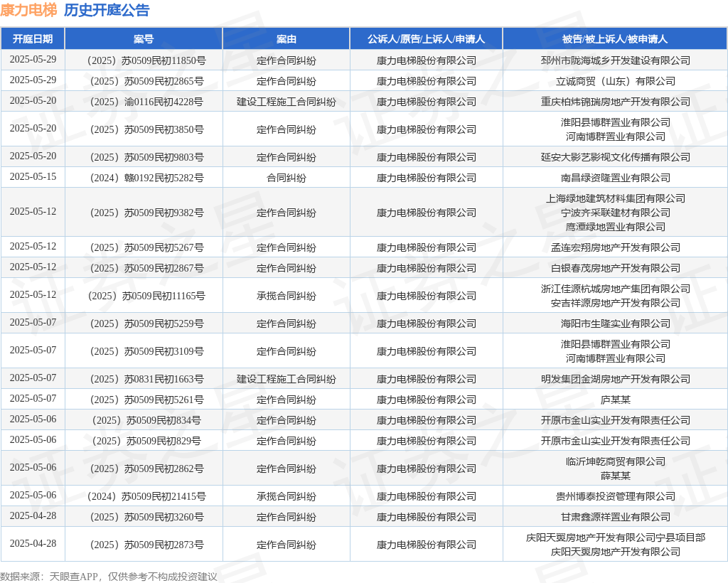Viewport: 728px width, 583px height.
Task: Click case number (2025)苏0509民初5267号
Action: [x=146, y=247]
